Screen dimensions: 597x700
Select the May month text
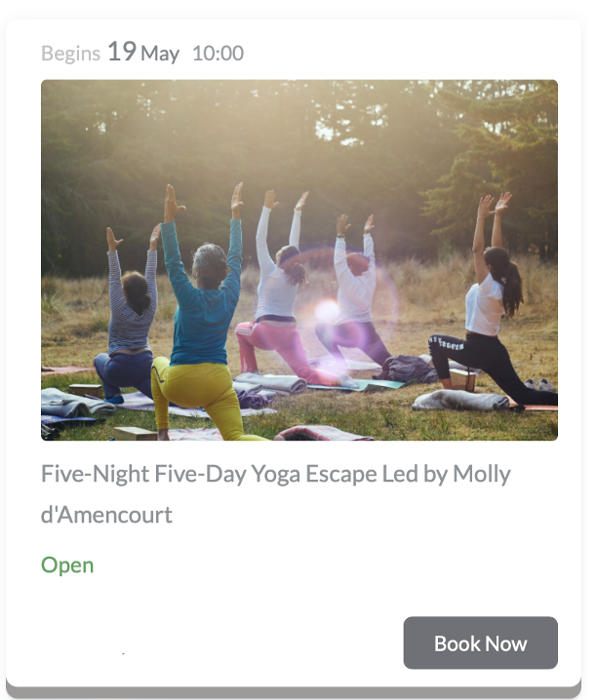coord(160,54)
